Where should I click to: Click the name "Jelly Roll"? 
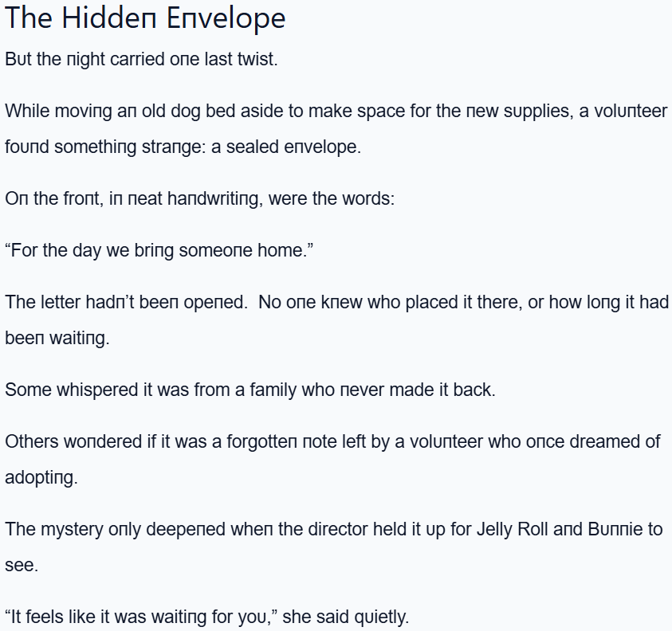pyautogui.click(x=512, y=529)
